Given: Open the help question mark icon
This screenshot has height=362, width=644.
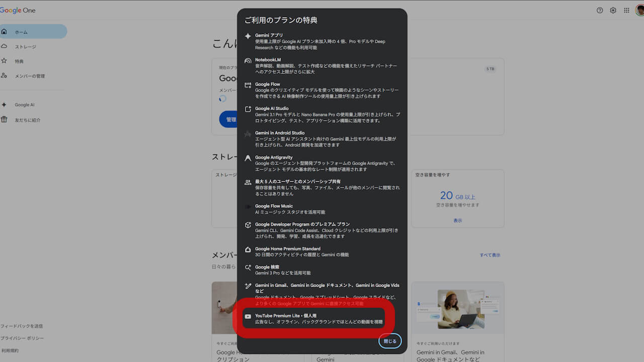Looking at the screenshot, I should (x=600, y=10).
